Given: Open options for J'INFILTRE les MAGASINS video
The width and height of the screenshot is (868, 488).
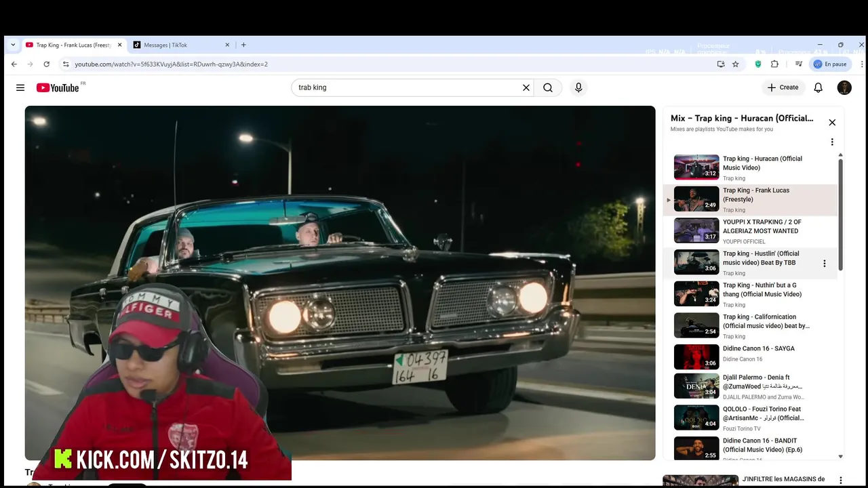Looking at the screenshot, I should coord(840,481).
